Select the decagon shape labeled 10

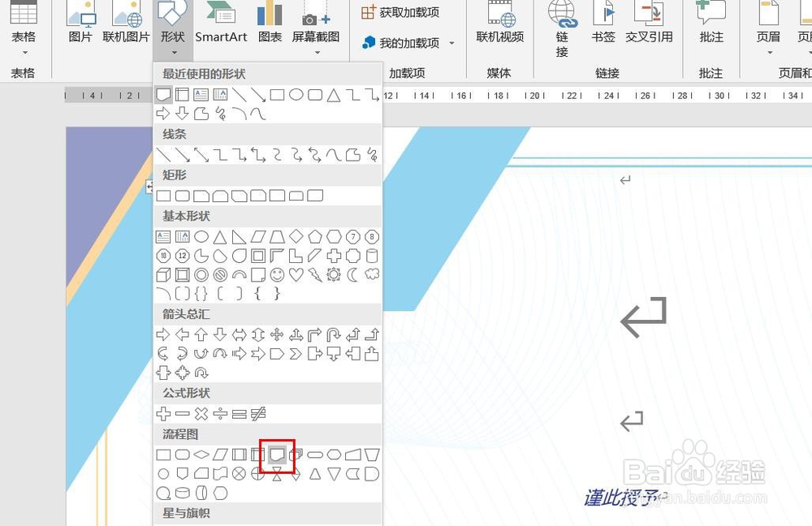coord(163,256)
